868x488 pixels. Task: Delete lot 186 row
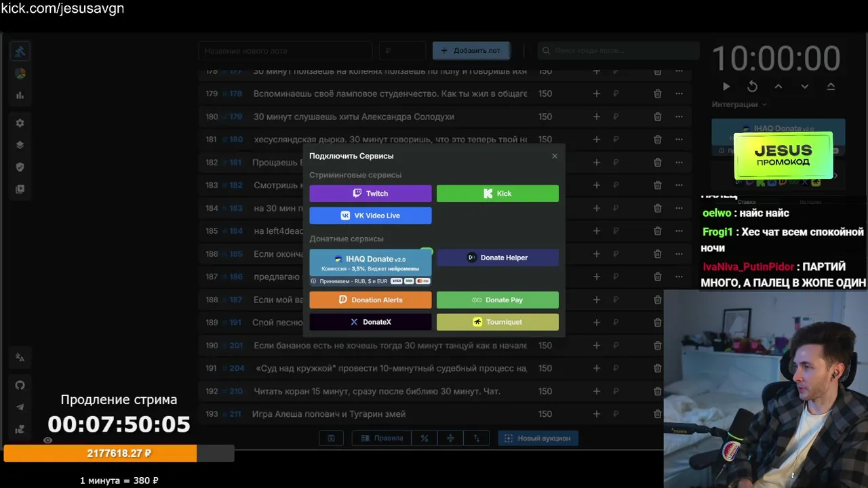click(x=657, y=254)
